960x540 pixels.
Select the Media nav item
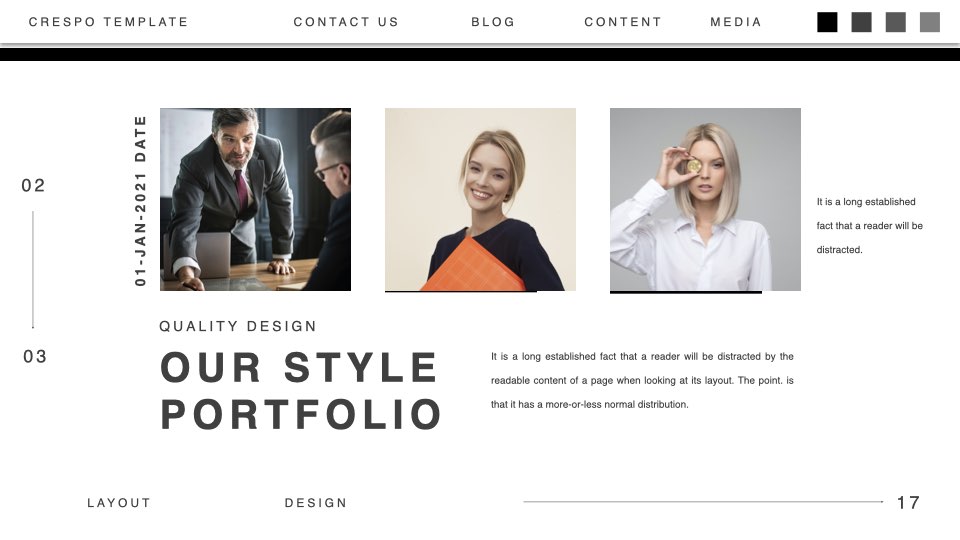click(736, 22)
